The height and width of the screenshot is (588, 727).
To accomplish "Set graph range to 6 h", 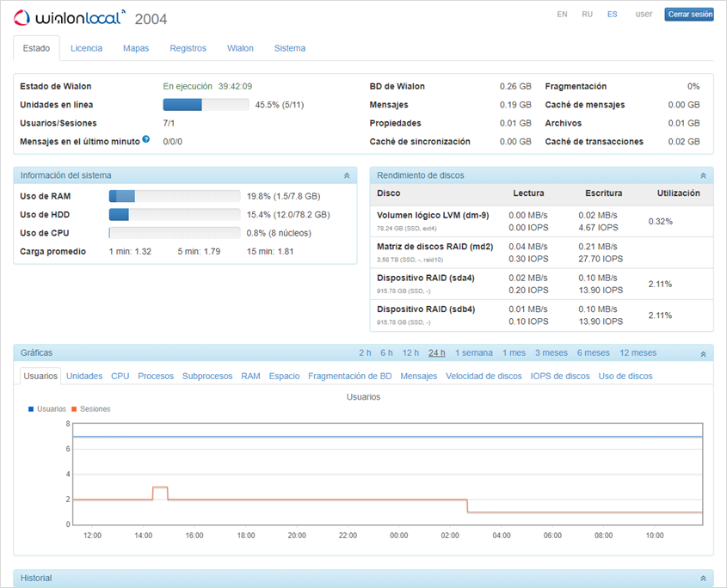I will 386,353.
